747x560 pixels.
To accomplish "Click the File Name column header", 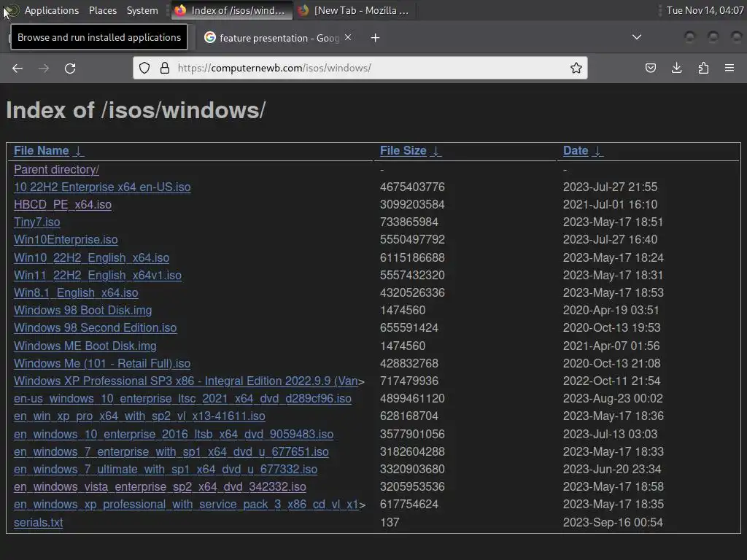I will click(42, 151).
